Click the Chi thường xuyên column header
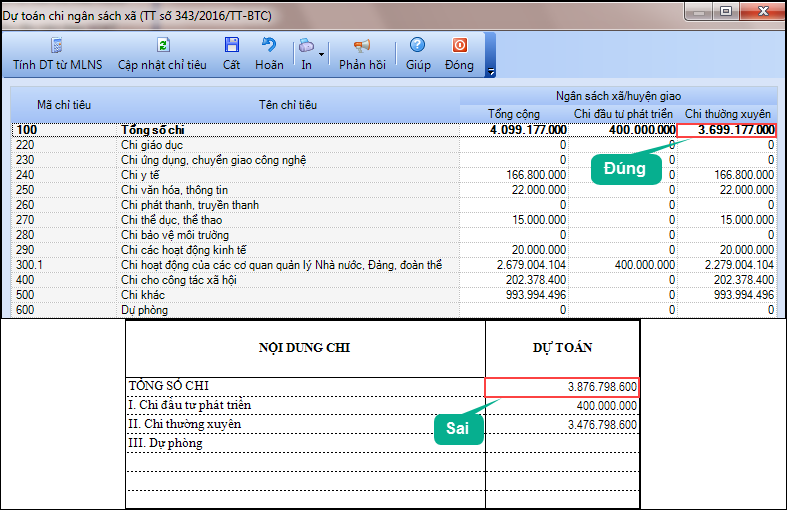Screen dimensions: 787x510 (x=727, y=114)
